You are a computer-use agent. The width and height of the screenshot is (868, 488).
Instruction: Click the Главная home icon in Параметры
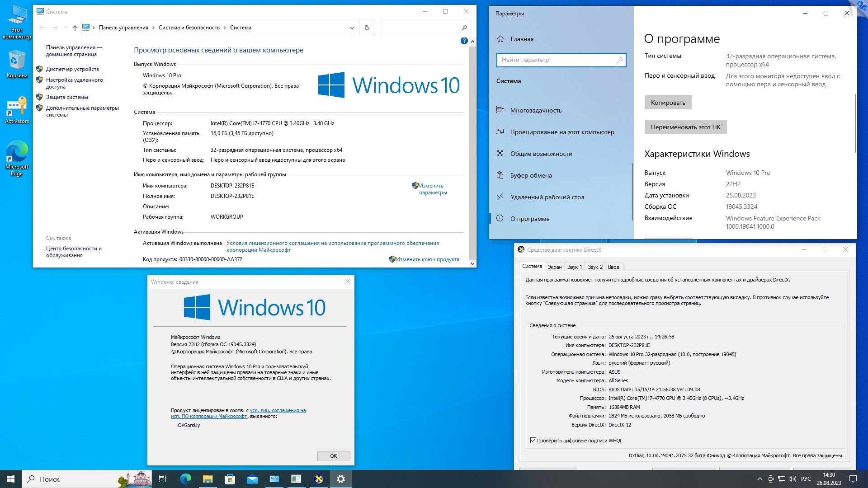click(x=500, y=39)
